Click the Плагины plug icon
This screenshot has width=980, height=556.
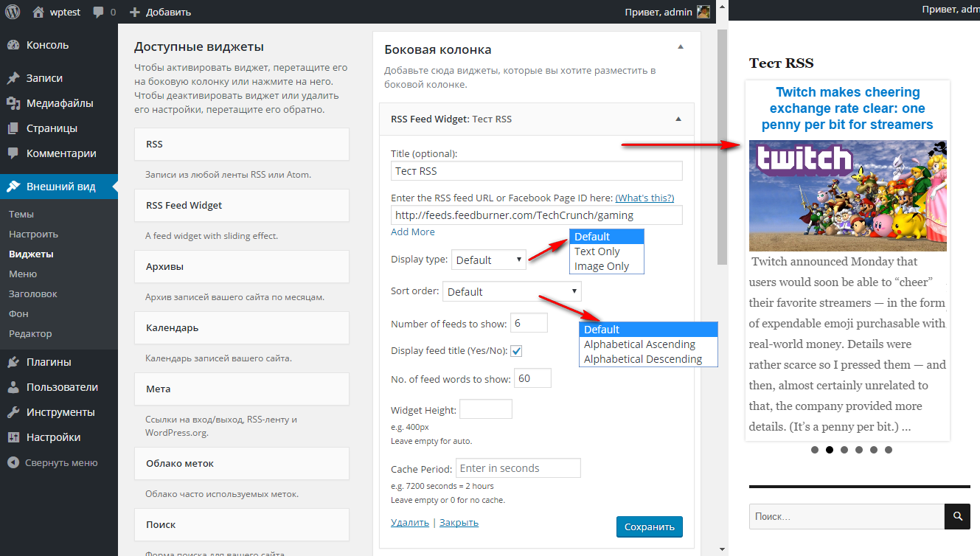13,362
